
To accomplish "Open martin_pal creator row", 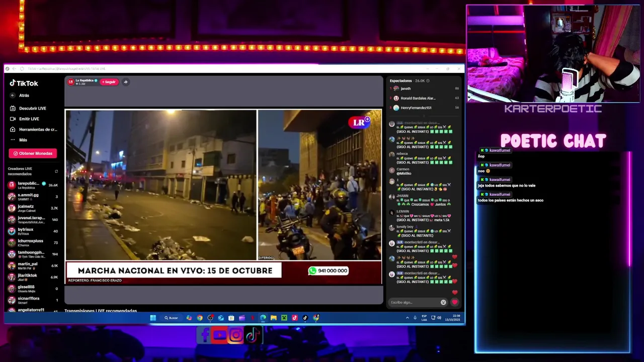I will [33, 265].
